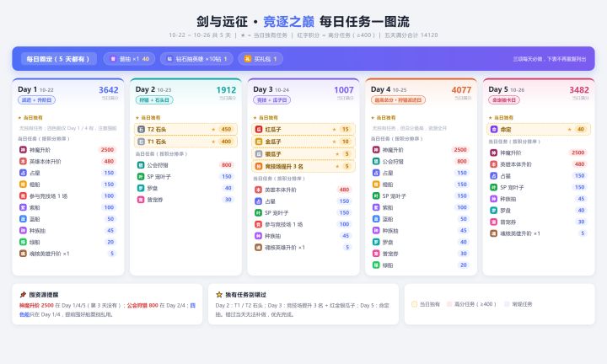Screen dimensions: 607x364
Task: Click the star icon in the bottom notes
Action: tap(219, 295)
